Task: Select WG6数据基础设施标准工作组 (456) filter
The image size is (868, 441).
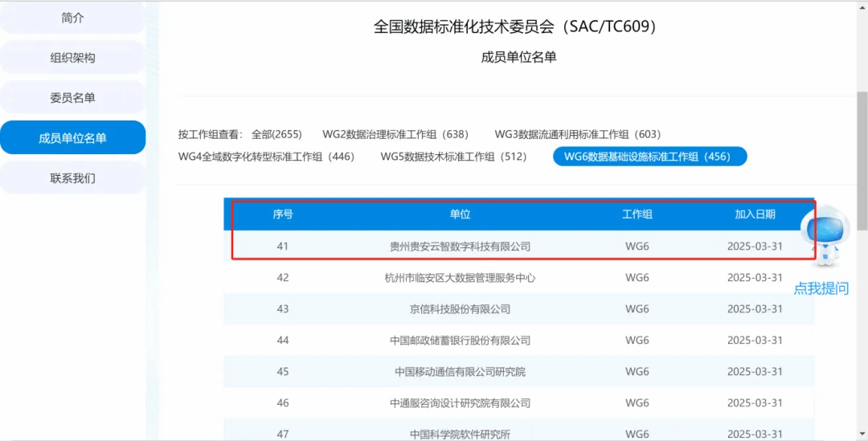Action: [x=650, y=157]
